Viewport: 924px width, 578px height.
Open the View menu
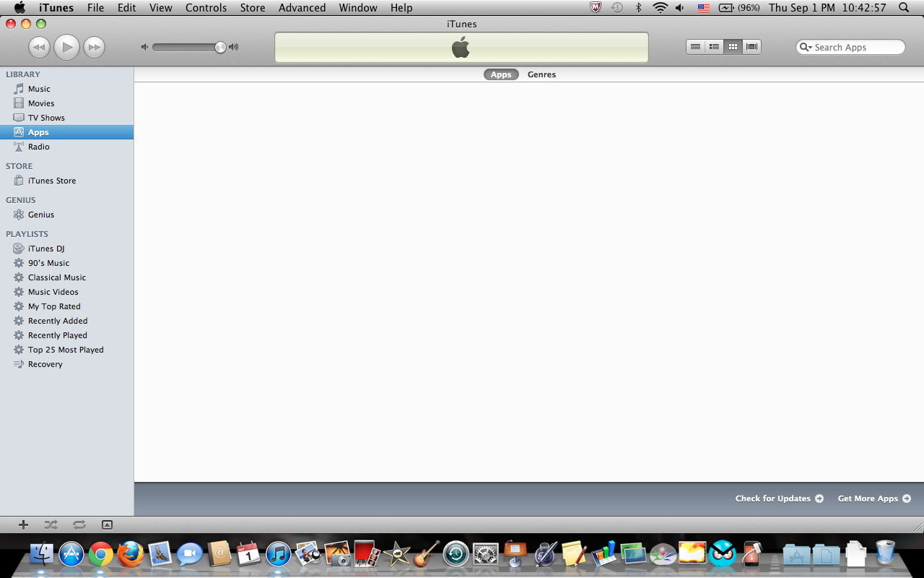161,8
